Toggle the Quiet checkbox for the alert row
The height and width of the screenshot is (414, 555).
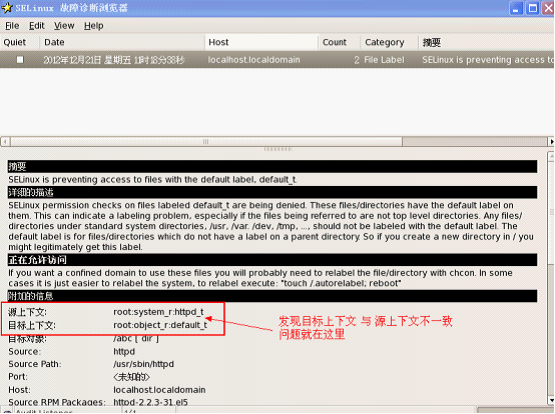click(20, 60)
